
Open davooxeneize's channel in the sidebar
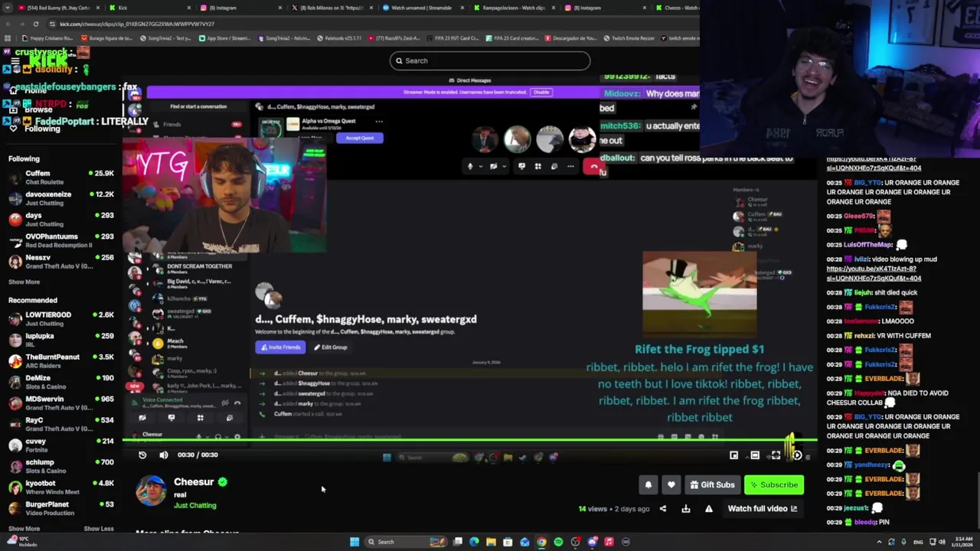[61, 198]
